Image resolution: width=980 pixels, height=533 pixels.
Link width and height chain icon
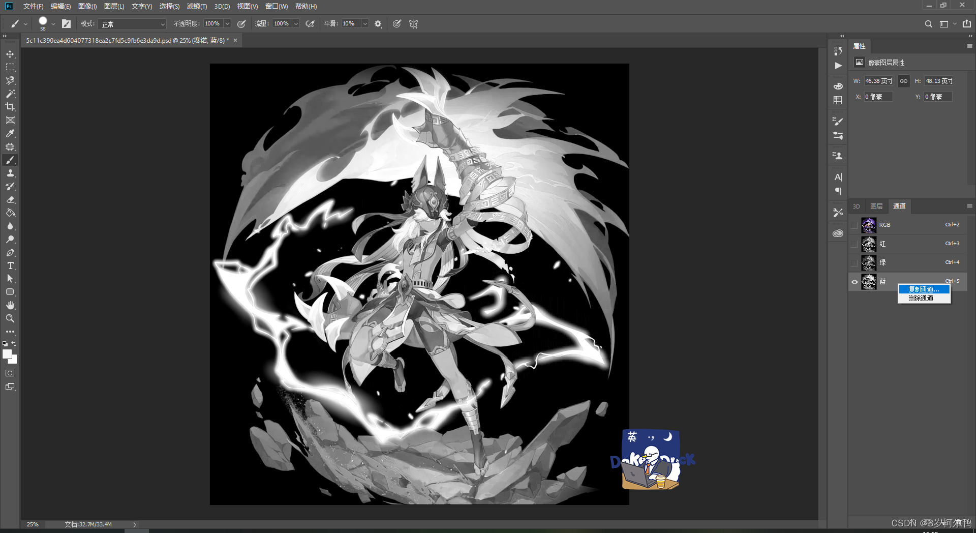pyautogui.click(x=903, y=81)
